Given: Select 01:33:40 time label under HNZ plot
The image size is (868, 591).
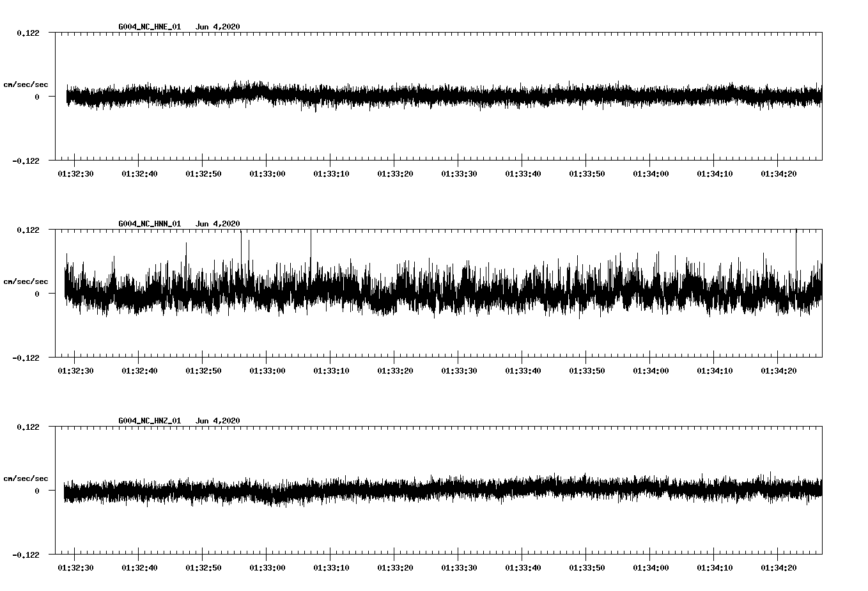Looking at the screenshot, I should [x=523, y=568].
